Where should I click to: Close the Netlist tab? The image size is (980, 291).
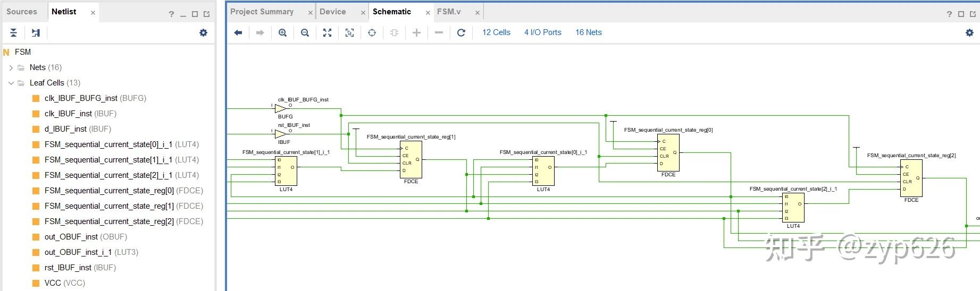pos(93,13)
